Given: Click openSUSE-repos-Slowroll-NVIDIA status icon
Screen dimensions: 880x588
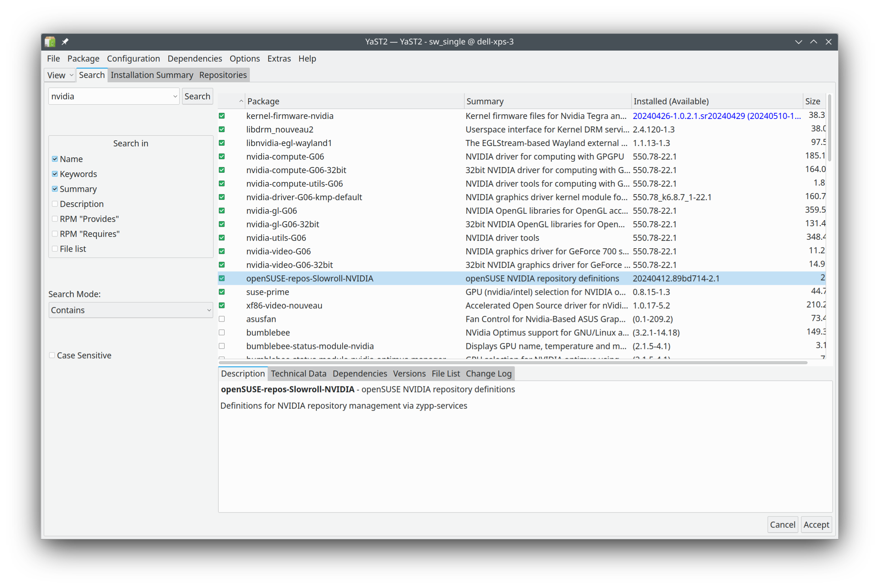Looking at the screenshot, I should click(222, 278).
